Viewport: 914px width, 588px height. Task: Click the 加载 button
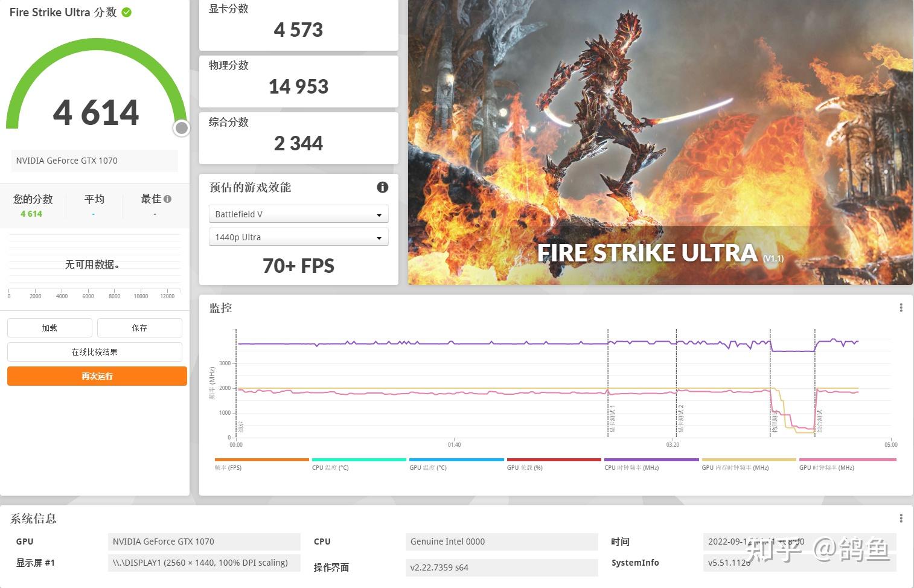coord(50,328)
